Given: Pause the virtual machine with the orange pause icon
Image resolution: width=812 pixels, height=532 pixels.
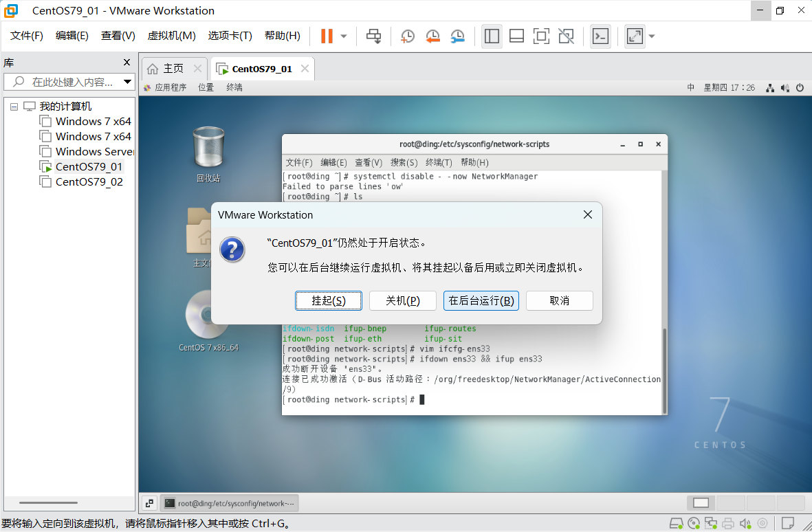Looking at the screenshot, I should [327, 36].
